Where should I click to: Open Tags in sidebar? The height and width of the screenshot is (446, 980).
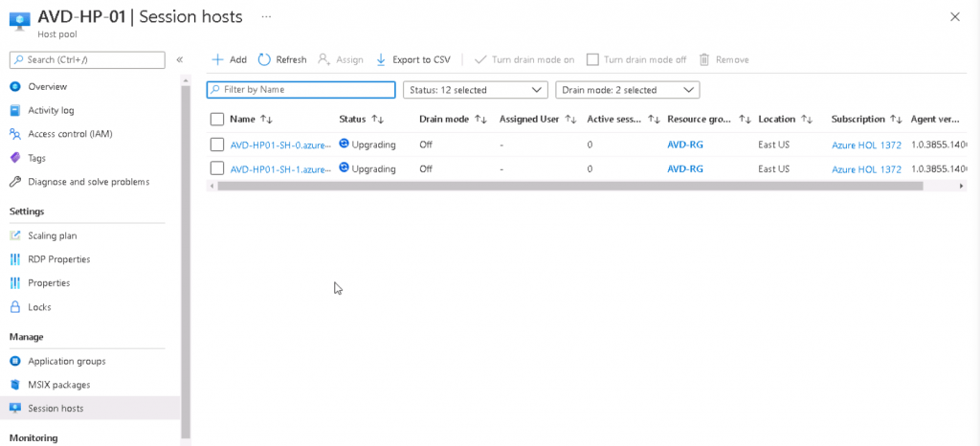(37, 158)
